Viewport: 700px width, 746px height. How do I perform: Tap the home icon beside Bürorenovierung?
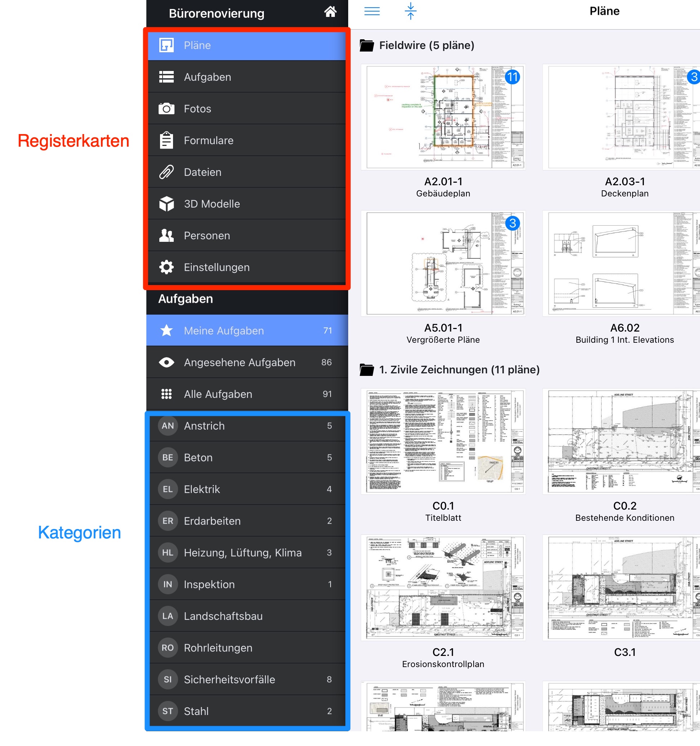(x=330, y=12)
